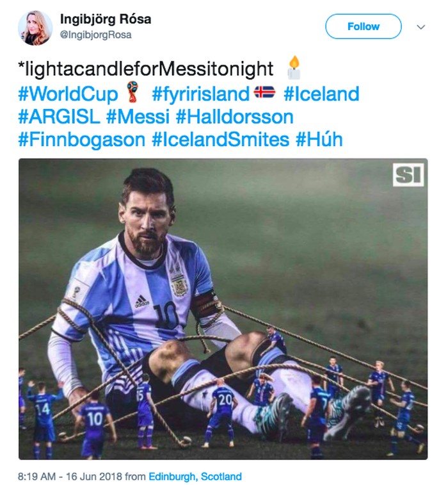The width and height of the screenshot is (448, 485).
Task: Open the #WorldCup hashtag
Action: [68, 94]
